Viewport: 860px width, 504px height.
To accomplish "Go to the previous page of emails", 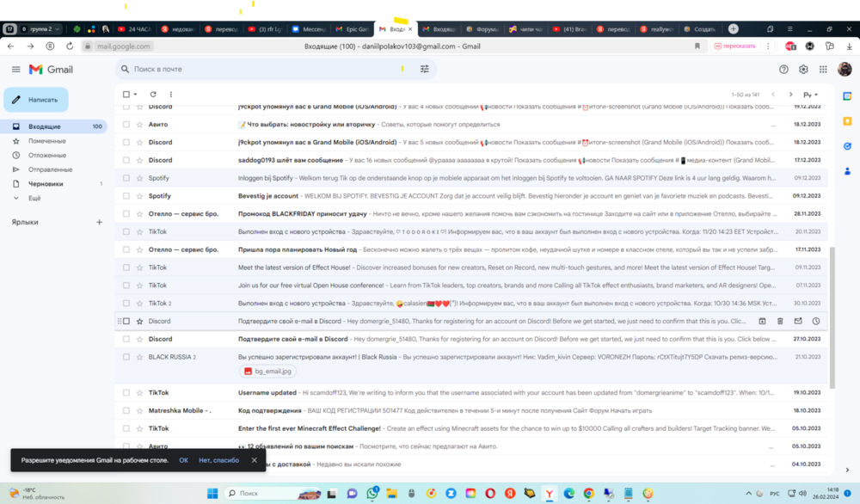I will tap(773, 95).
